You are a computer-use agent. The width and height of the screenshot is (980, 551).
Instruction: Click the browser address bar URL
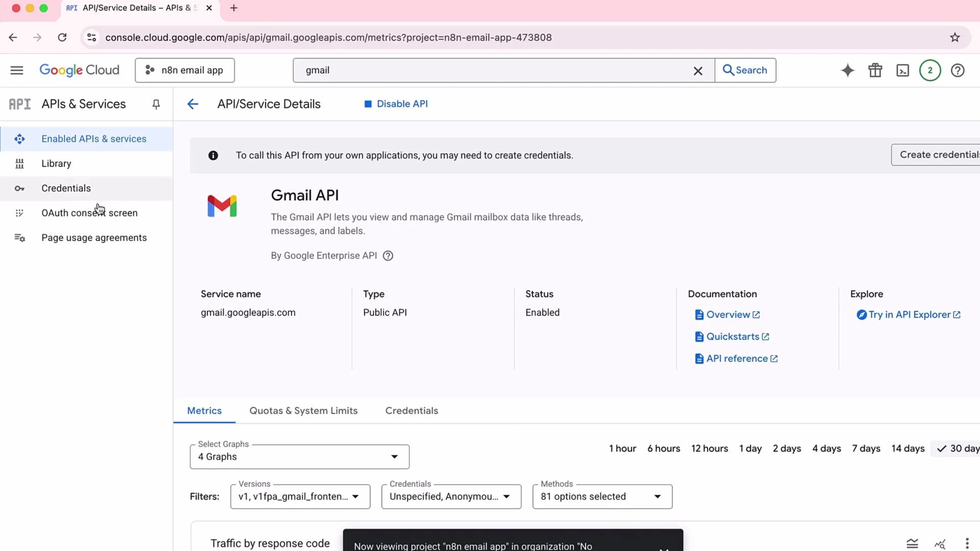tap(328, 37)
